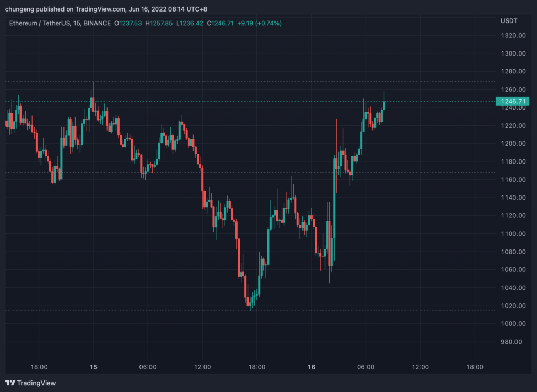Select the date marker 15 on time axis

tap(93, 367)
